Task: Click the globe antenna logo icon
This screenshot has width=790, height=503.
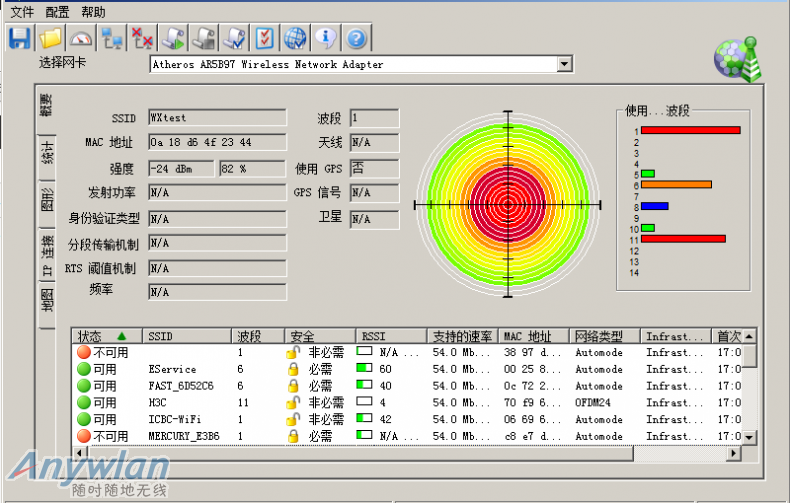Action: [x=738, y=59]
